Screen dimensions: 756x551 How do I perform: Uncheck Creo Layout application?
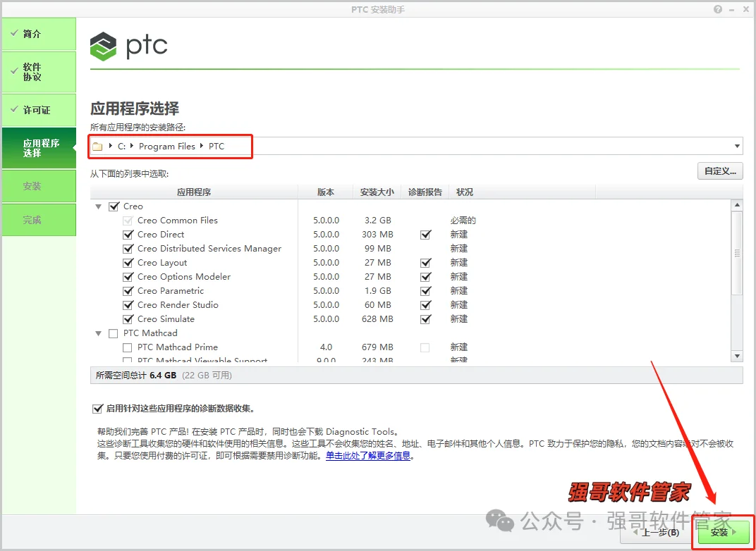tap(128, 263)
